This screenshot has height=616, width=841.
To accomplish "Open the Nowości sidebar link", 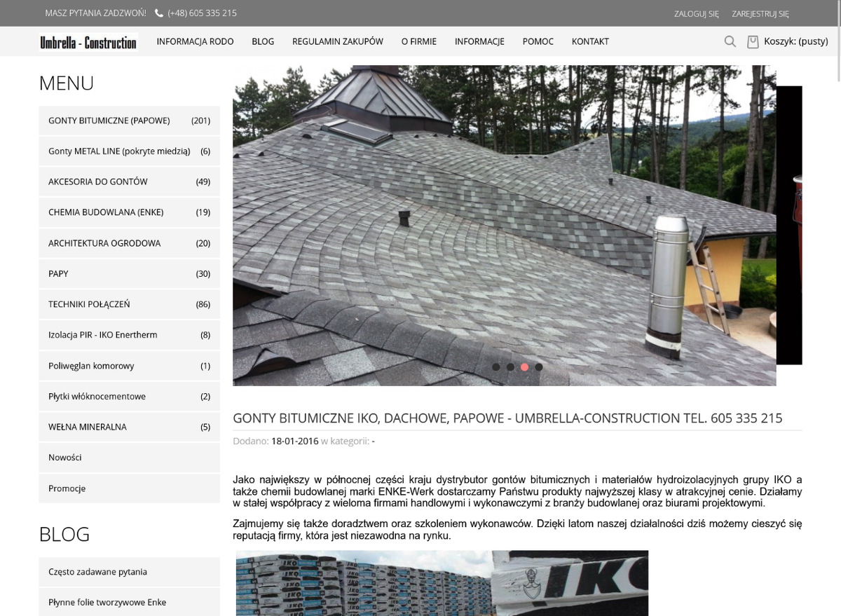I will (130, 458).
